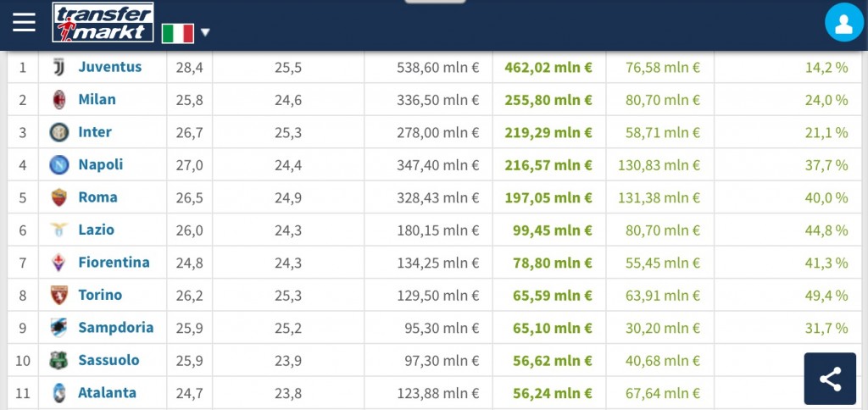Click Roma difference 131,38 mln €

tap(659, 197)
